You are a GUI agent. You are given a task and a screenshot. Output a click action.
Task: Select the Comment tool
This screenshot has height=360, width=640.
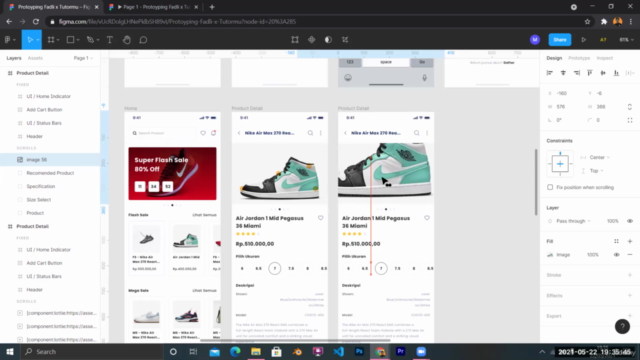[143, 40]
